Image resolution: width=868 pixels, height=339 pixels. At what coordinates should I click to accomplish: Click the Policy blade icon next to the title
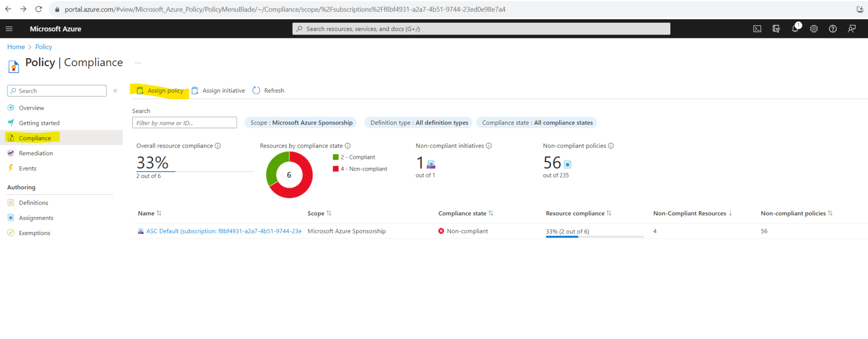click(13, 66)
